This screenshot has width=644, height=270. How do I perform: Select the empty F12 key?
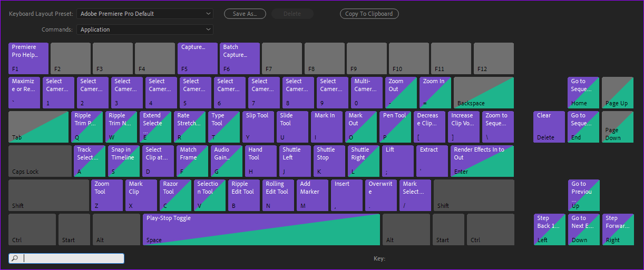494,58
